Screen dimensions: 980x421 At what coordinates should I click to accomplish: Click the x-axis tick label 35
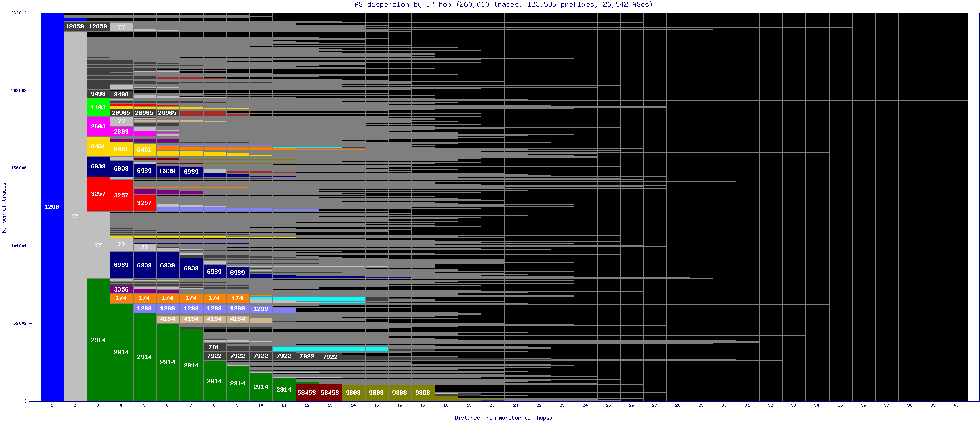[x=840, y=405]
